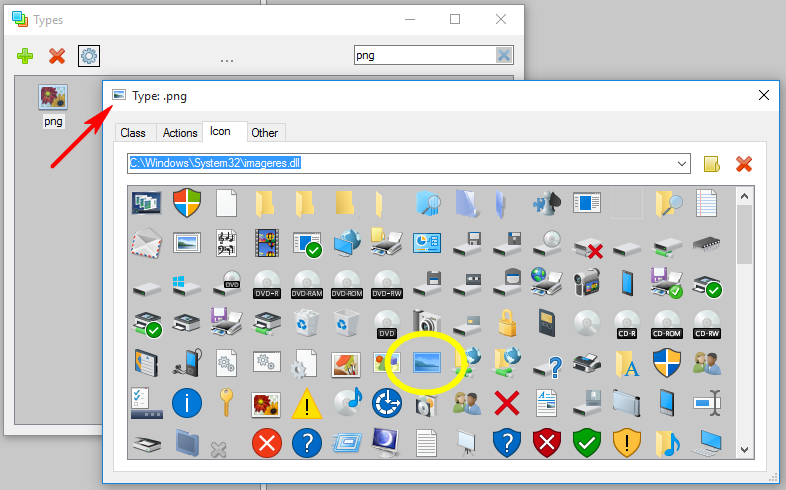Select the checklist tasks icon
The width and height of the screenshot is (786, 490).
[146, 403]
